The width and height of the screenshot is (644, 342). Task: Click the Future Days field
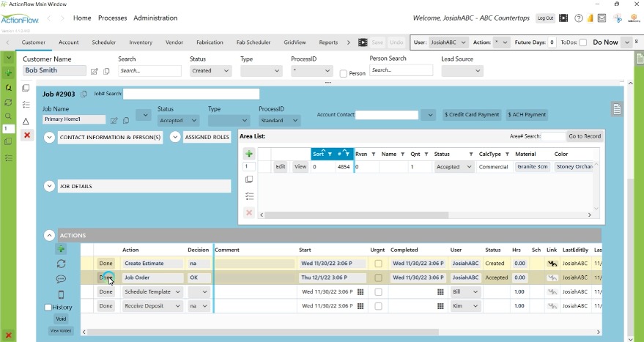[552, 42]
